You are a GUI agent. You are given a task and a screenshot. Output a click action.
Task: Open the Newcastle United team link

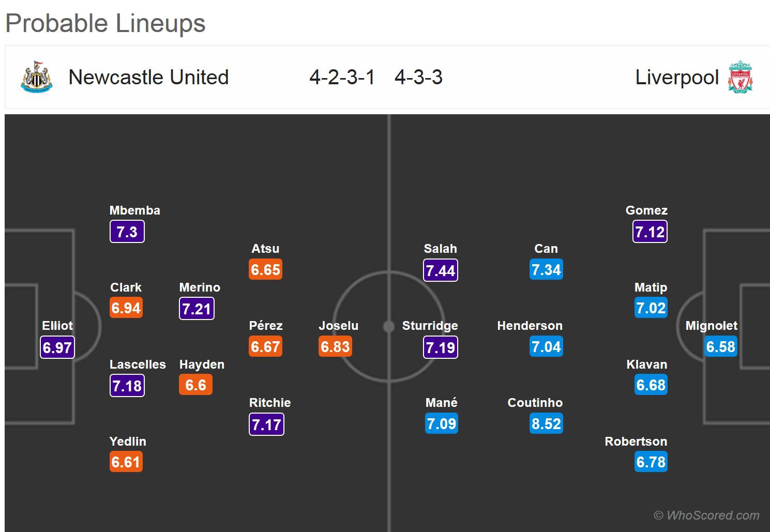coord(148,77)
